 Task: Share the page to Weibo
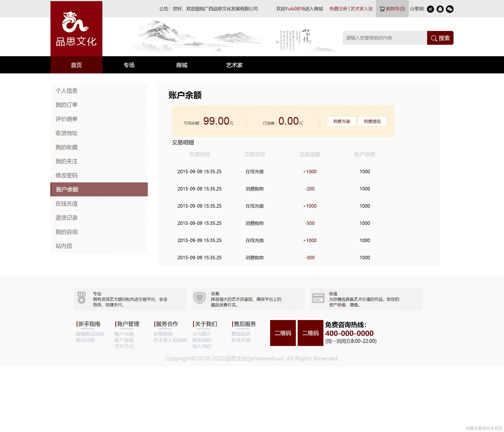[431, 9]
